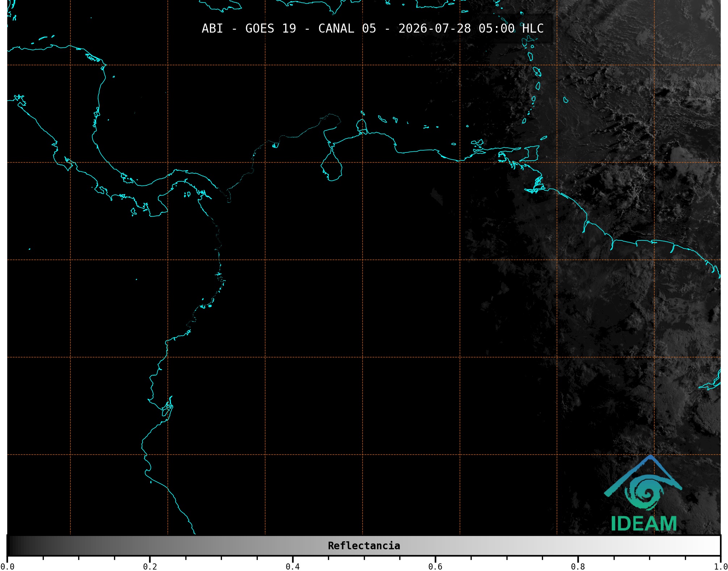Click the 0.0 colorbar tick label
728x571 pixels.
point(8,567)
